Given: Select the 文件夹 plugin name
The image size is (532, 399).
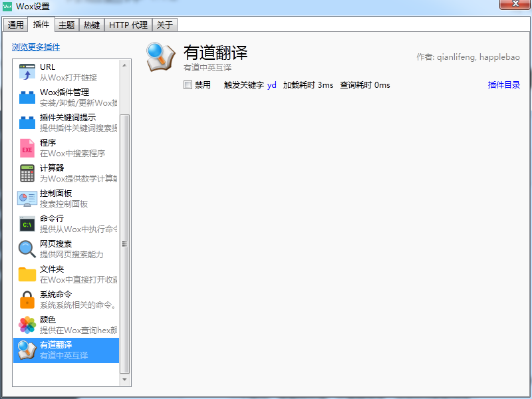Looking at the screenshot, I should [52, 269].
